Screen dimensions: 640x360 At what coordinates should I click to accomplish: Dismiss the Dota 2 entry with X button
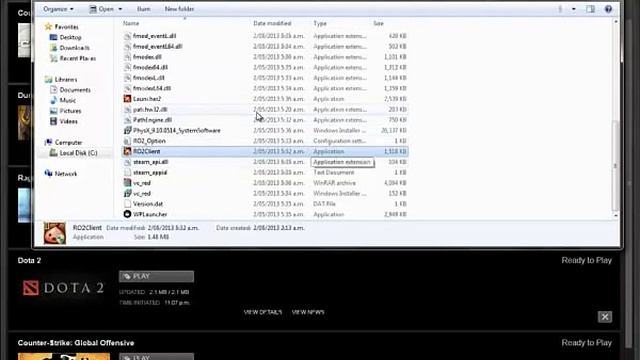(x=604, y=317)
